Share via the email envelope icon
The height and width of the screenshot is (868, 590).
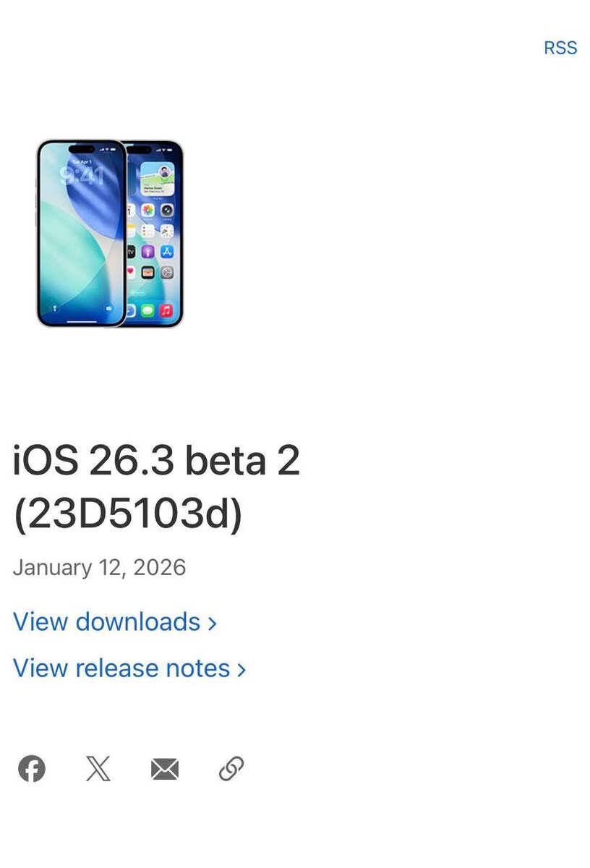(165, 769)
